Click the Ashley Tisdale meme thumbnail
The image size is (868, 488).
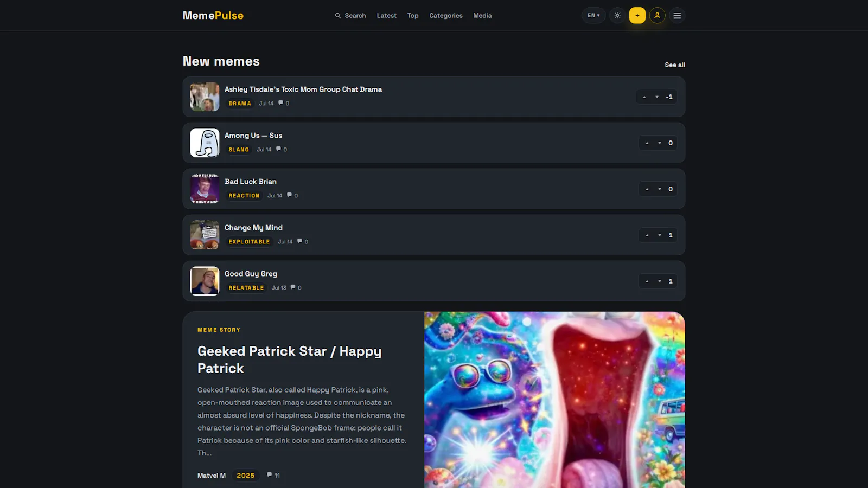[x=205, y=97]
